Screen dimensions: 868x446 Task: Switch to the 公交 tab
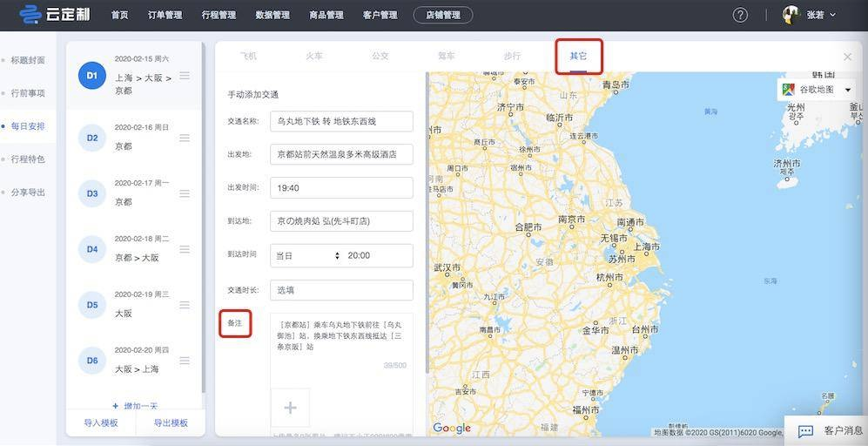click(380, 56)
